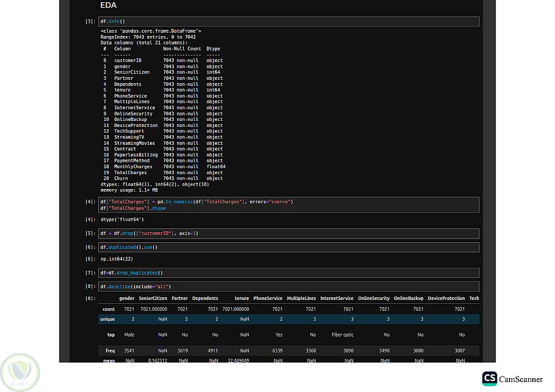Click the gender column header

click(x=127, y=298)
